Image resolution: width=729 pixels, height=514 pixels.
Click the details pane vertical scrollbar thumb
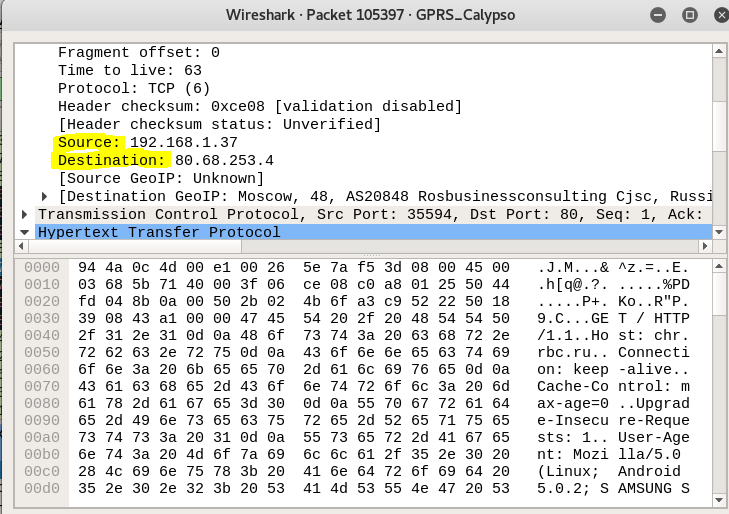tap(718, 125)
